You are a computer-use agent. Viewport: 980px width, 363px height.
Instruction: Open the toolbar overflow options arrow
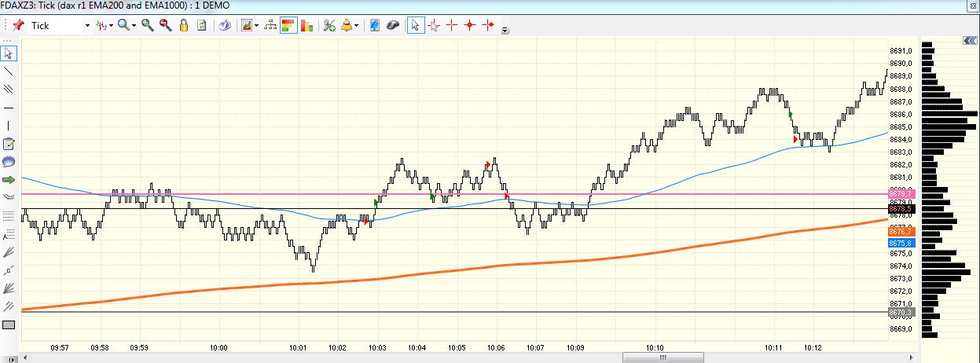tap(505, 31)
